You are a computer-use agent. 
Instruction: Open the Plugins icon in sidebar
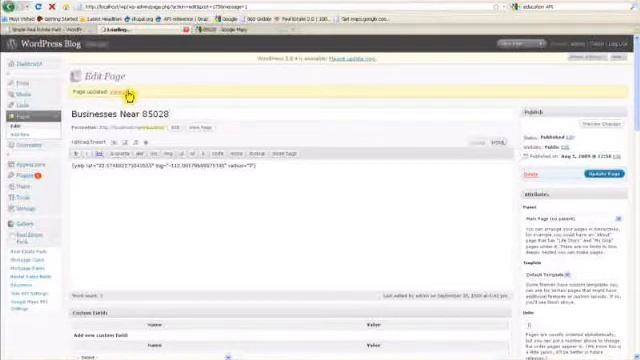pos(11,176)
